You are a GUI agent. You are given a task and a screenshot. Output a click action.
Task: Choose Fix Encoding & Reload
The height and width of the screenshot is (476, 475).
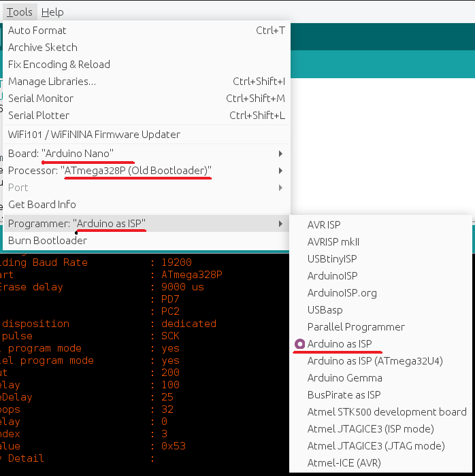coord(59,65)
